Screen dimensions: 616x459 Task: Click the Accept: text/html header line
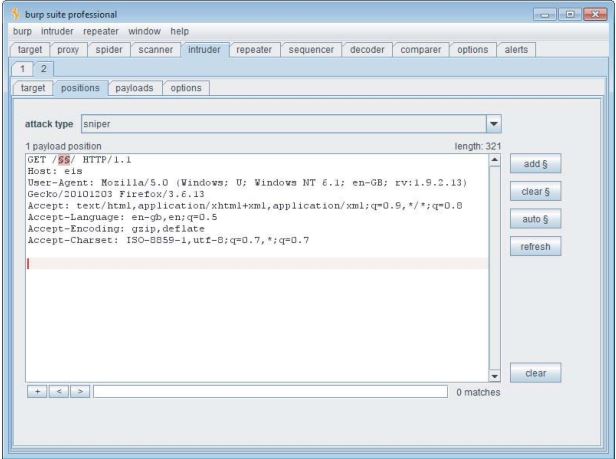[245, 206]
